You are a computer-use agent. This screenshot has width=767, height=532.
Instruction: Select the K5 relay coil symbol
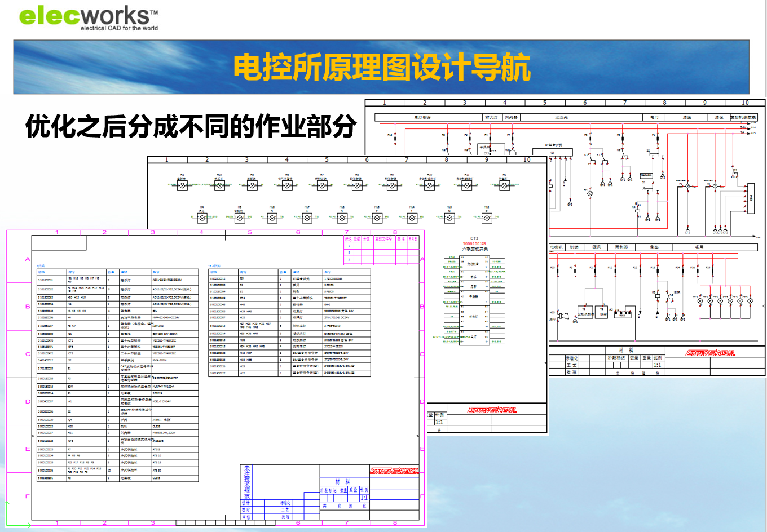[x=658, y=296]
